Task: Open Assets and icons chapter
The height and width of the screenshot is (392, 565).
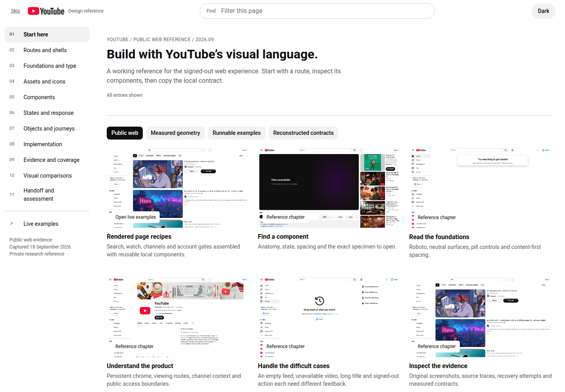Action: click(x=47, y=82)
